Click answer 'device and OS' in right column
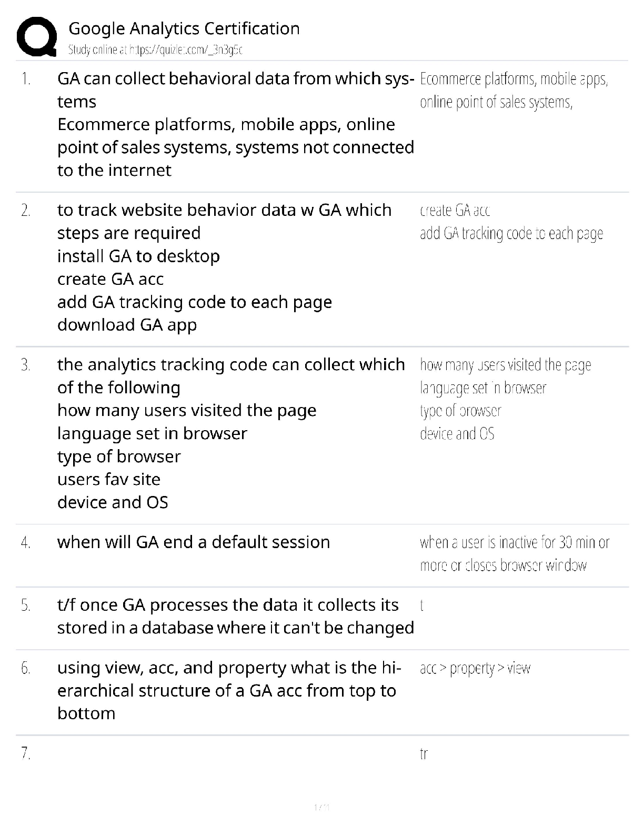The height and width of the screenshot is (834, 644). point(457,434)
